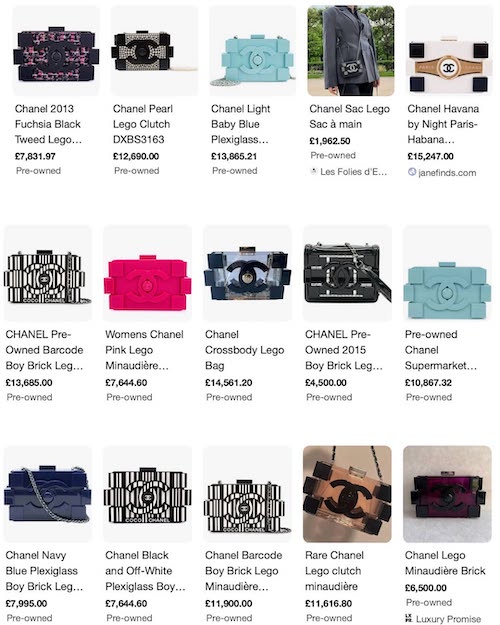The height and width of the screenshot is (625, 500).
Task: Open Fuchsia Black Tweed Lego bag image
Action: click(56, 51)
